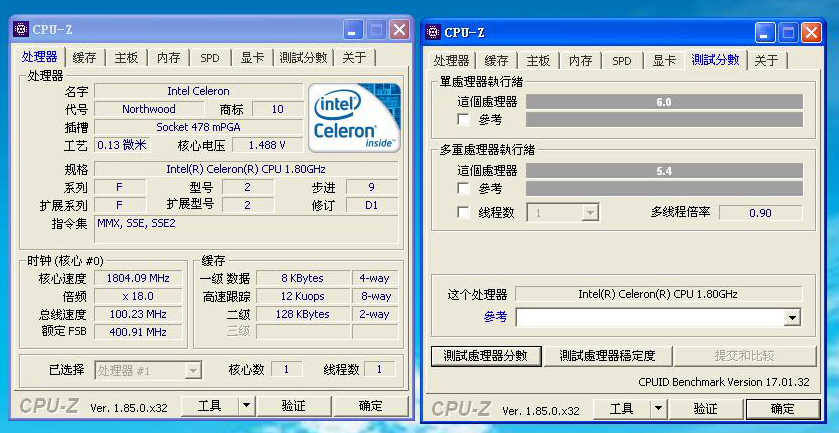Click the 0.13 微米 technology field
Viewport: 839px width, 433px height.
[122, 145]
